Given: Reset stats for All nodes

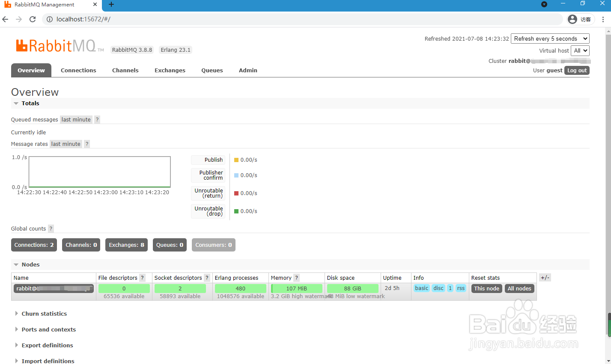Looking at the screenshot, I should [x=519, y=289].
